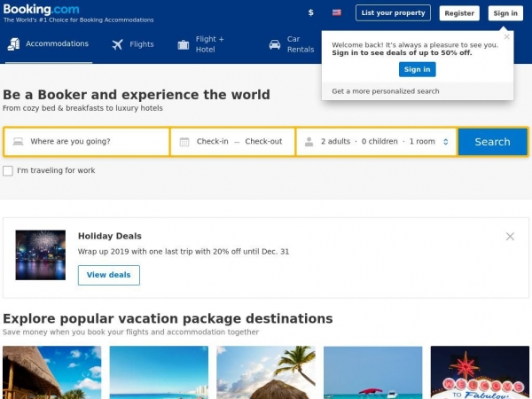
Task: Click the Register button
Action: 459,13
